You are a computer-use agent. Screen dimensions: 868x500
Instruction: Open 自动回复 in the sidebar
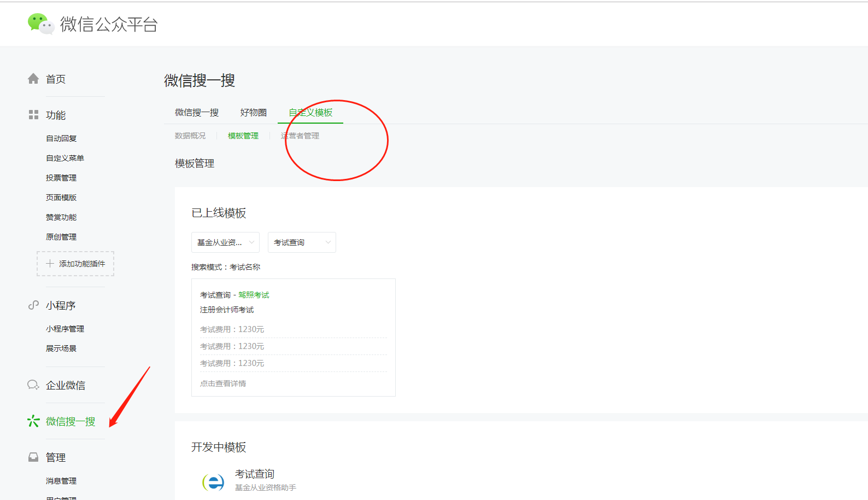(x=61, y=138)
